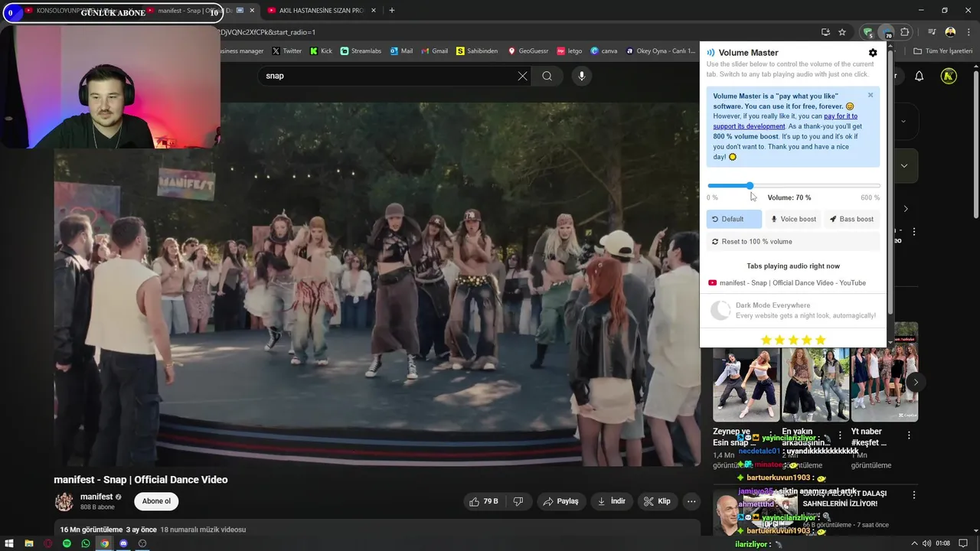Screen dimensions: 980x551
Task: Open the green shield ad blocker extension
Action: [x=867, y=32]
